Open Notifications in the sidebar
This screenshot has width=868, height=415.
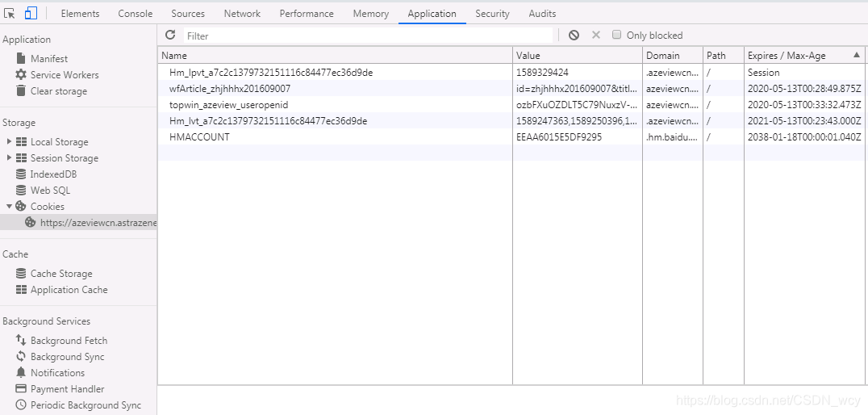click(x=57, y=372)
